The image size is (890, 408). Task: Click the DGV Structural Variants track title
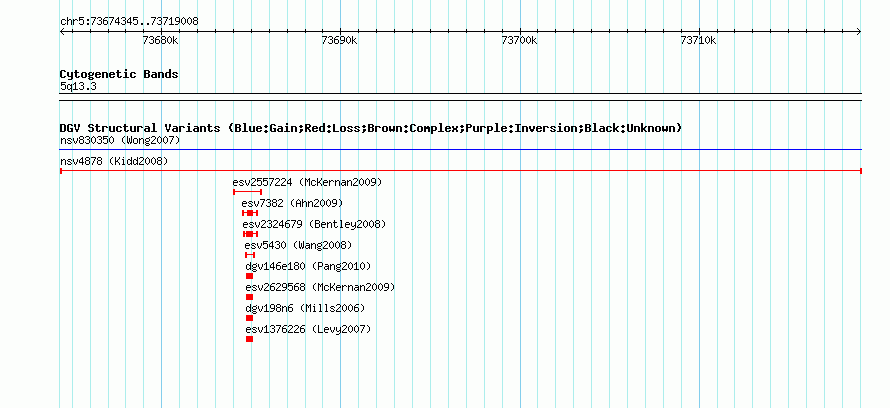click(371, 128)
